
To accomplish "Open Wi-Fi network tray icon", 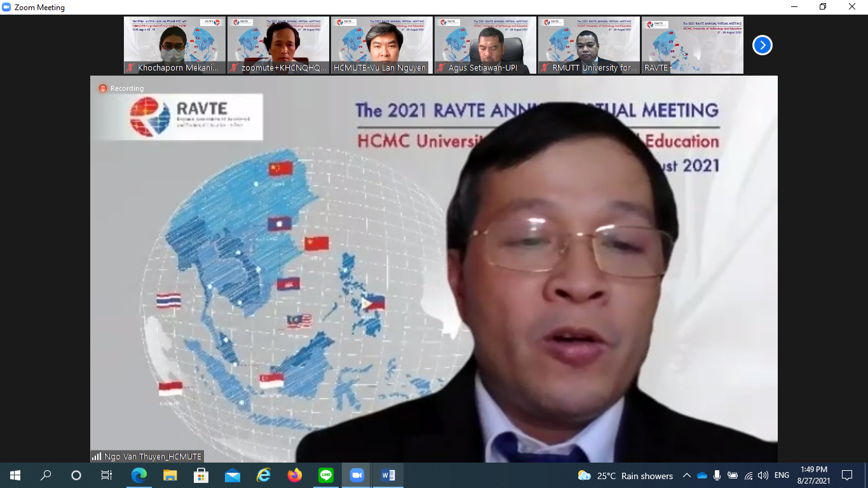I will coord(749,475).
